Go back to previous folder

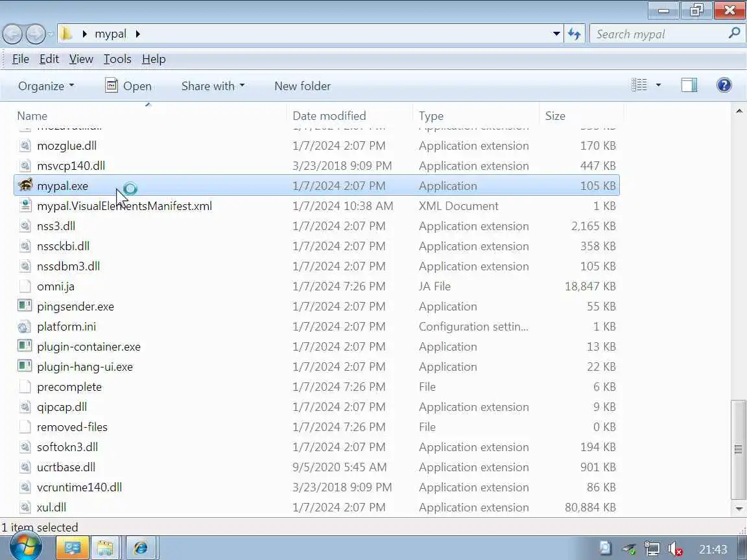click(x=13, y=34)
